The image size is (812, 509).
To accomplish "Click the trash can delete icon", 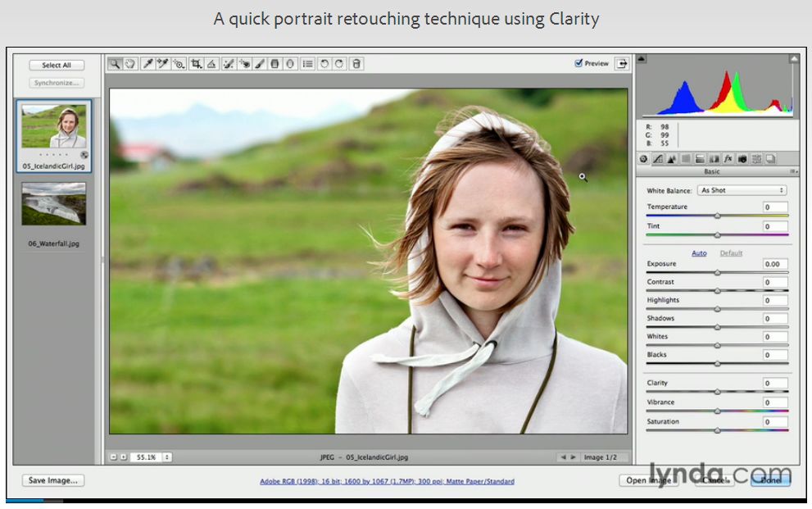I will (356, 63).
